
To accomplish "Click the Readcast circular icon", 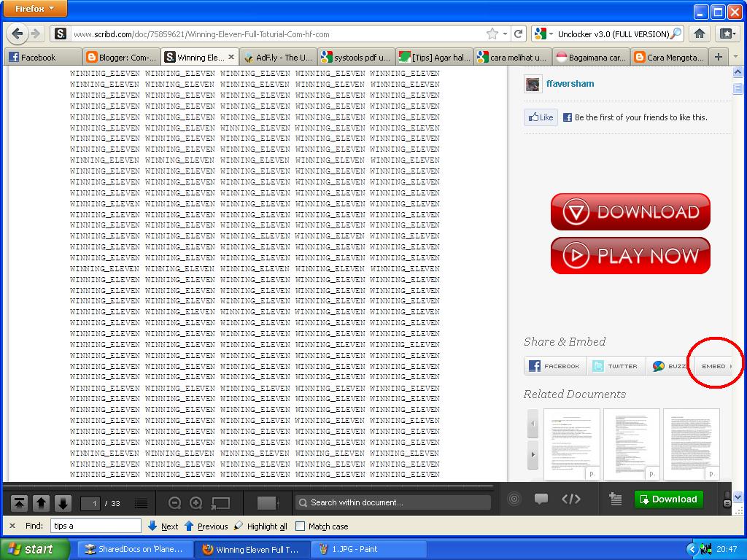I will 514,499.
